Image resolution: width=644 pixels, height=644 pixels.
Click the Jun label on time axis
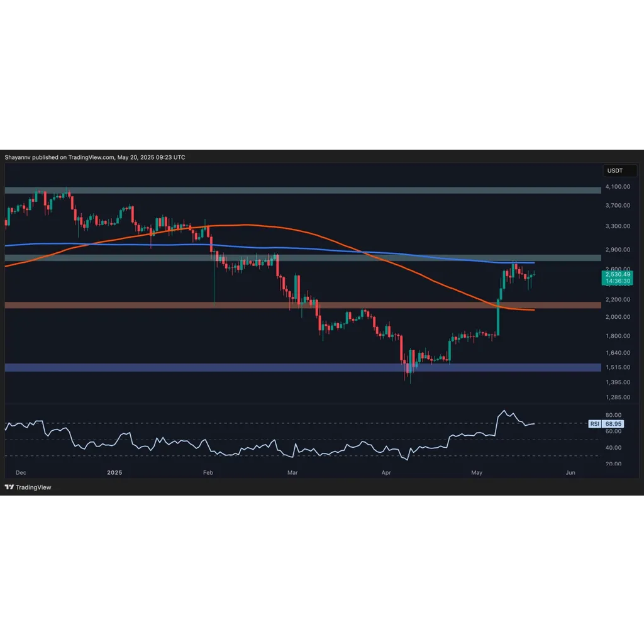click(570, 472)
